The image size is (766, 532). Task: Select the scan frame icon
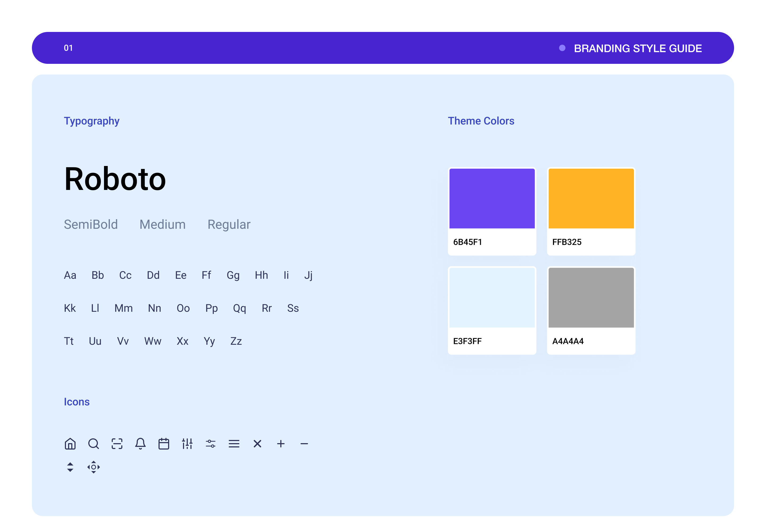pos(117,444)
